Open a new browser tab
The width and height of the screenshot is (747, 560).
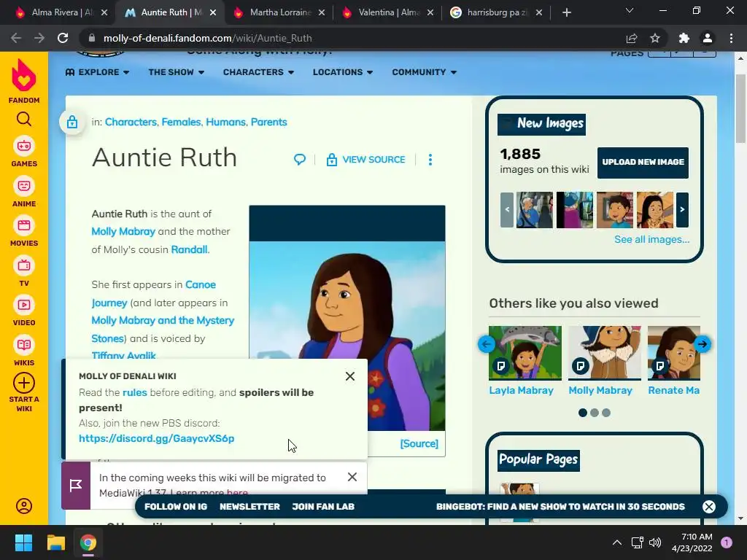pos(566,12)
